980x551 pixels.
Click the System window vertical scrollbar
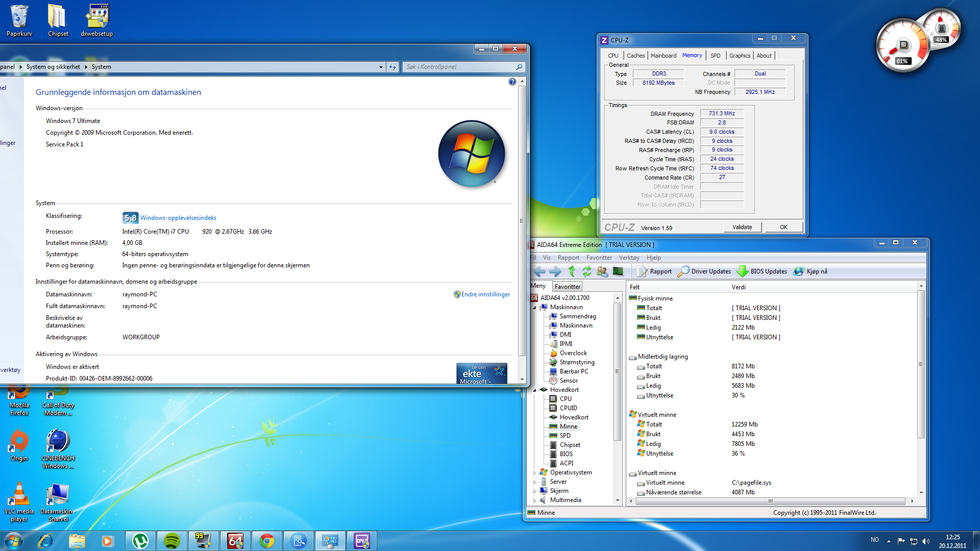[522, 221]
